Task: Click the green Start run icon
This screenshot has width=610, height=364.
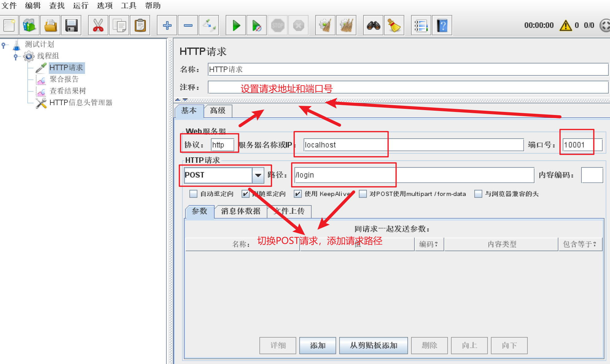Action: [x=236, y=25]
